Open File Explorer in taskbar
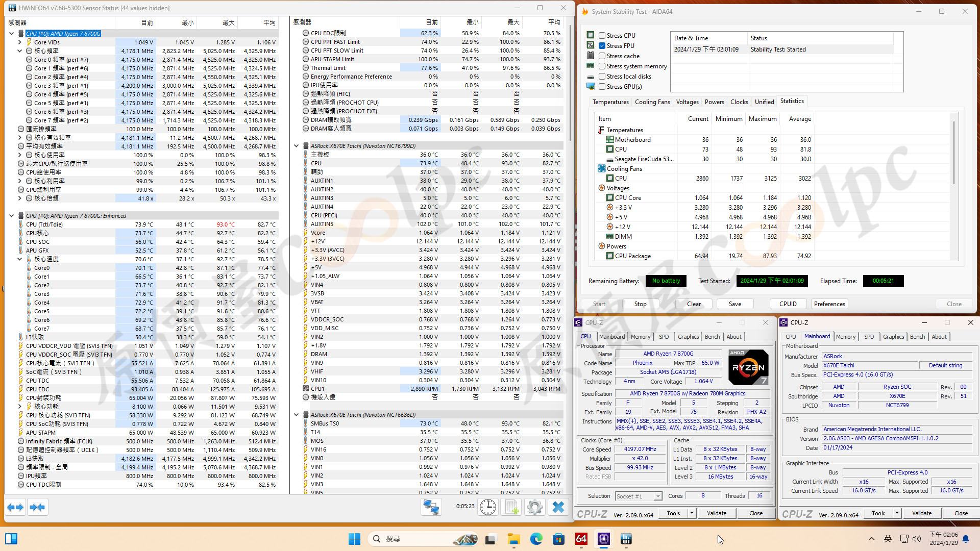Screen dimensions: 980x551 [x=513, y=539]
